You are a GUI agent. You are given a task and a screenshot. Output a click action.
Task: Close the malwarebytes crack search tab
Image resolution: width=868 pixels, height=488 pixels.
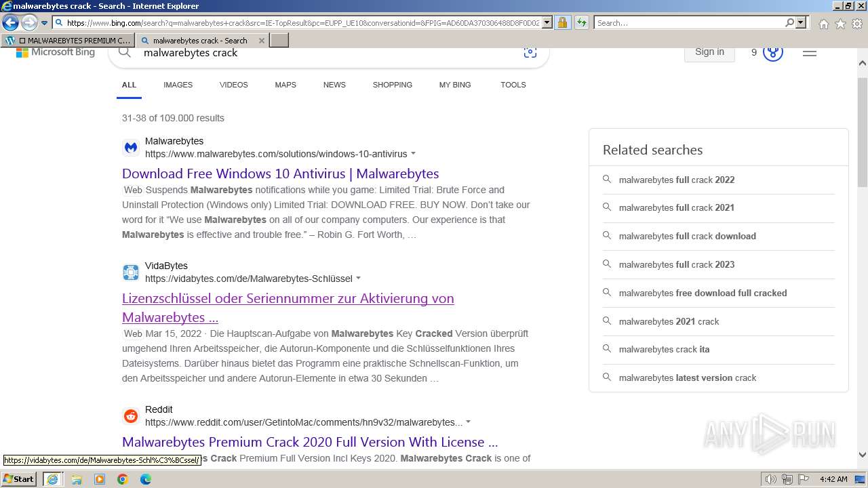tap(262, 41)
